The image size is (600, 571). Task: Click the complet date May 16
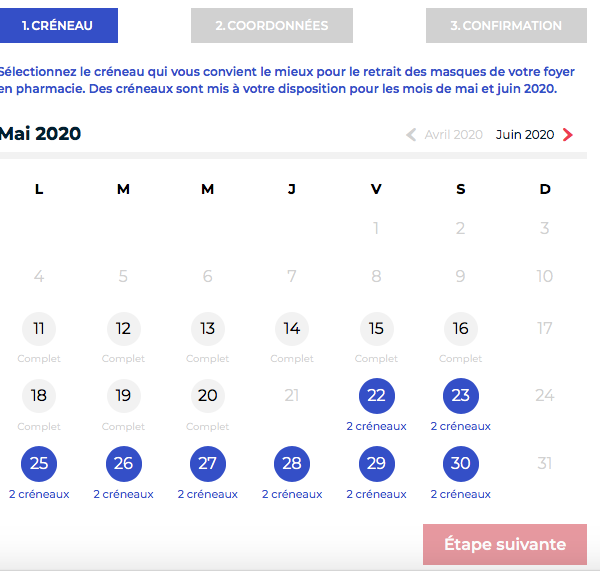[x=460, y=328]
